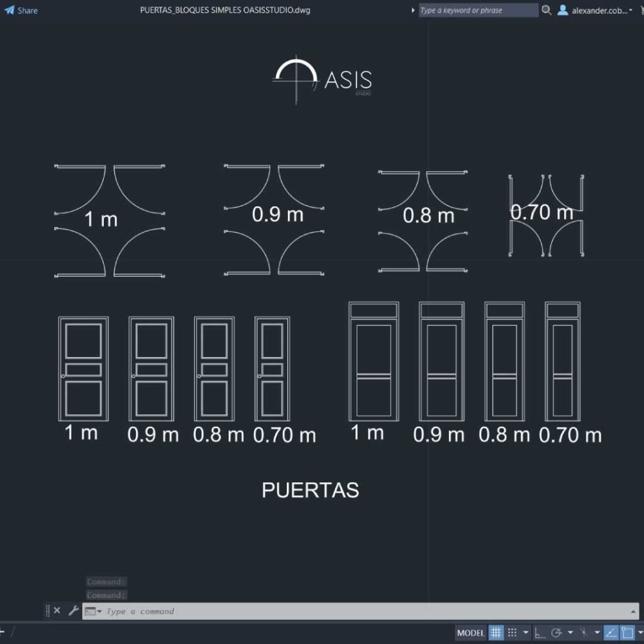Select the OASIS Studio logo block
Image resolution: width=644 pixels, height=644 pixels.
coord(322,79)
